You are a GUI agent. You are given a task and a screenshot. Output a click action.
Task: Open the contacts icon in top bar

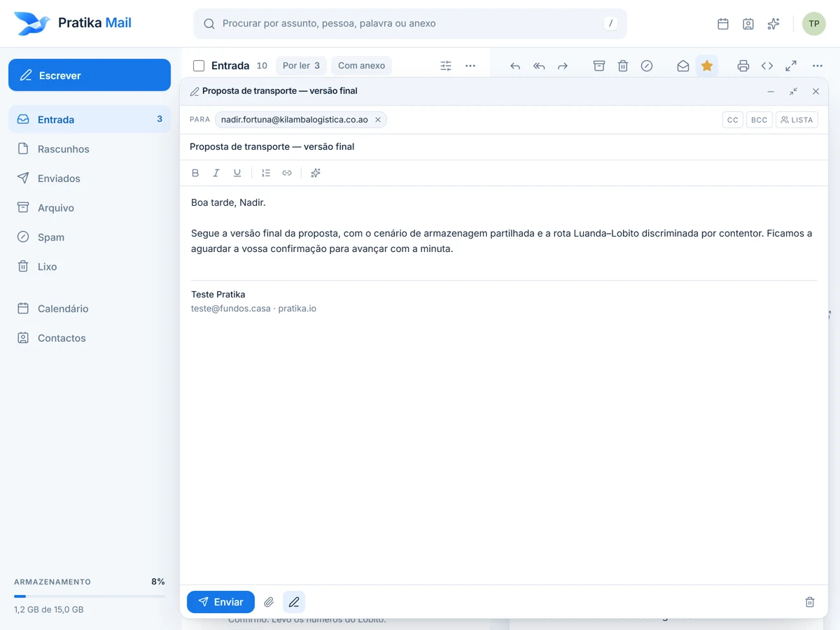coord(748,24)
